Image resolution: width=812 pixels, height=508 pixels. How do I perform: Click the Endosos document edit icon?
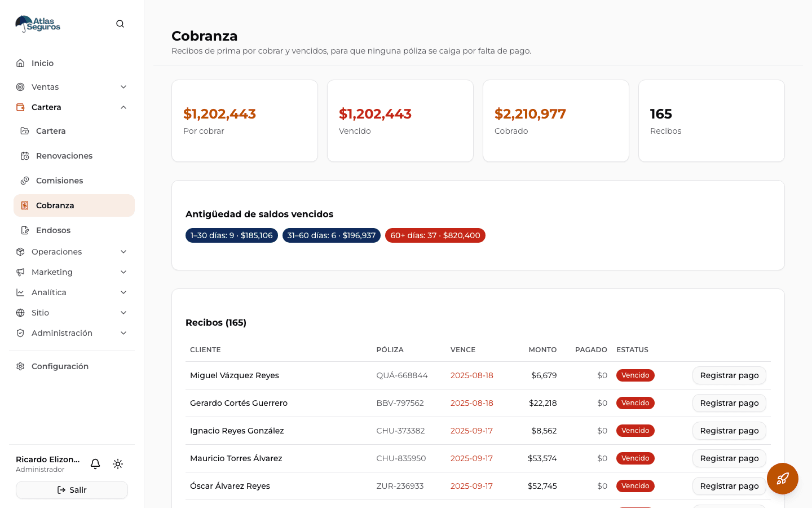pyautogui.click(x=25, y=230)
